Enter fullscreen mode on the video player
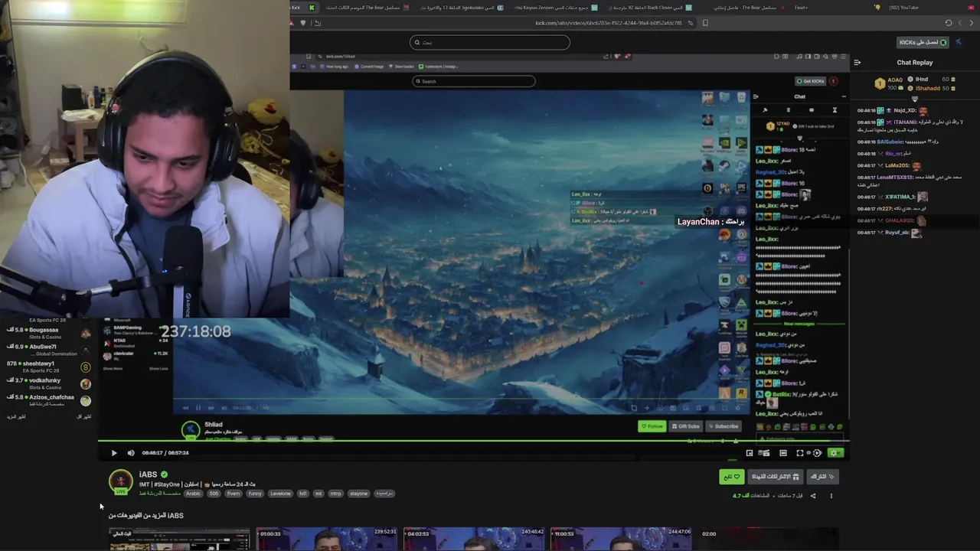This screenshot has height=551, width=980. click(800, 453)
